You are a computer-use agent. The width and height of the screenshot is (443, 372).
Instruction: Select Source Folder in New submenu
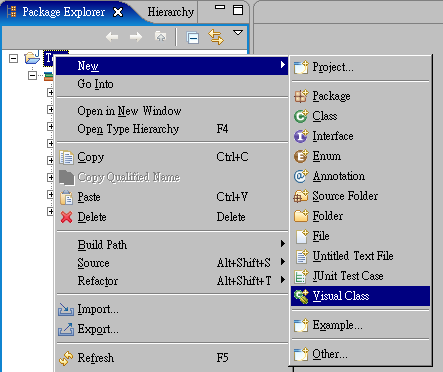[x=361, y=196]
